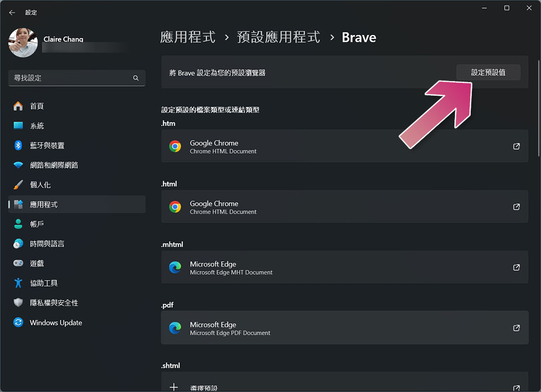
Task: Go to 應用程式 breadcrumb
Action: click(x=188, y=37)
